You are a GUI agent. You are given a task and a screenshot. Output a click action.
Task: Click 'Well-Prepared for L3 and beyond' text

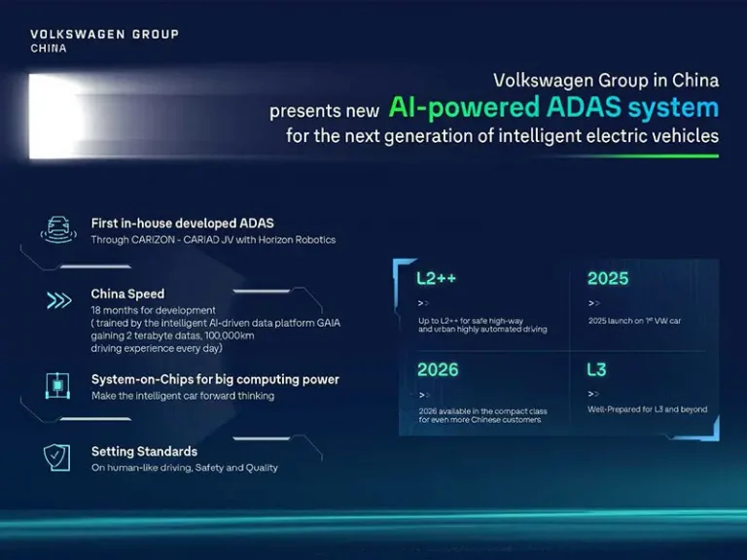coord(648,409)
